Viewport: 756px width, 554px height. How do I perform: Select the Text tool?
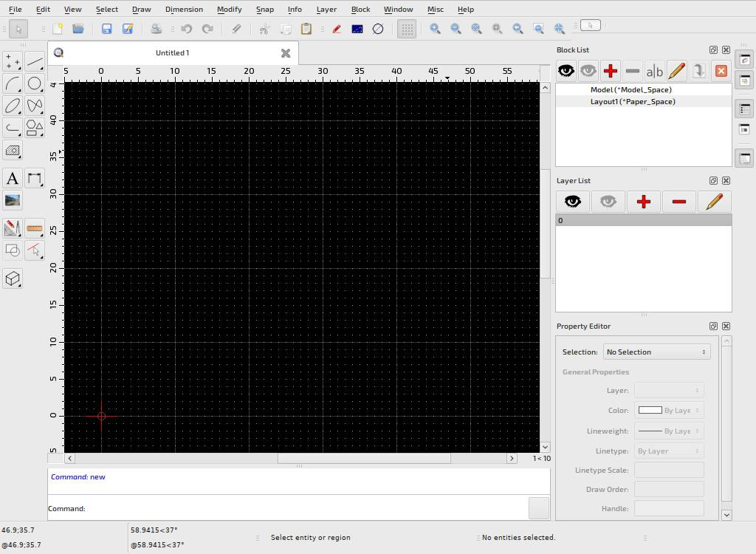pyautogui.click(x=13, y=178)
